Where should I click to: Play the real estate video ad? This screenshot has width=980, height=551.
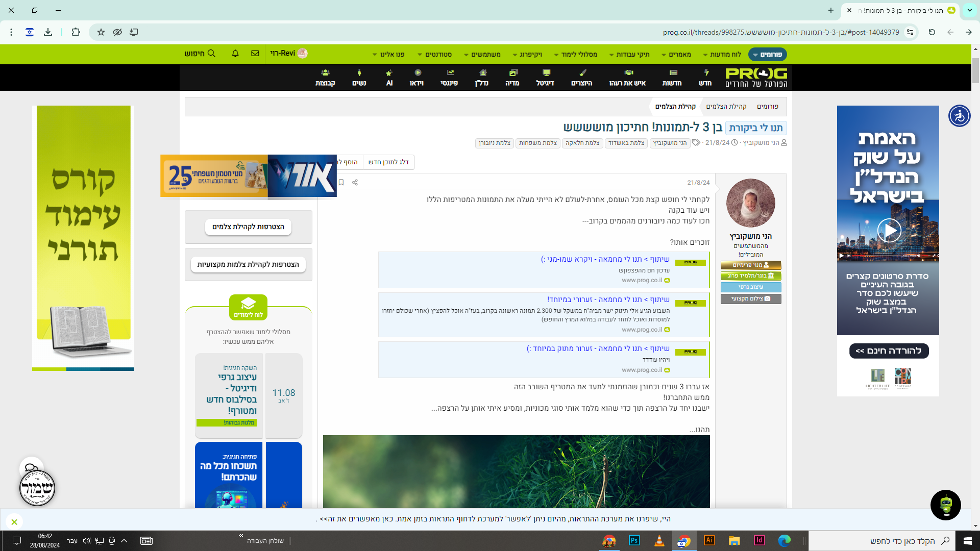coord(889,231)
